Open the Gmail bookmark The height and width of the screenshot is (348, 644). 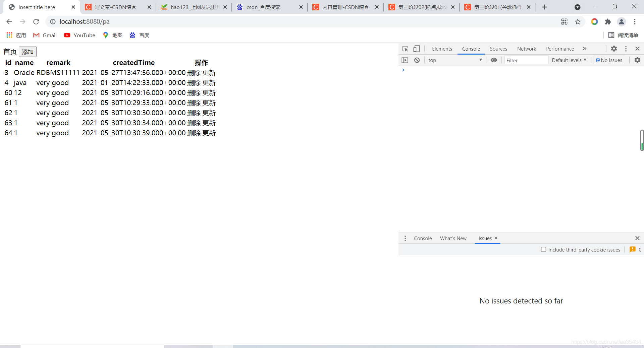(x=45, y=35)
